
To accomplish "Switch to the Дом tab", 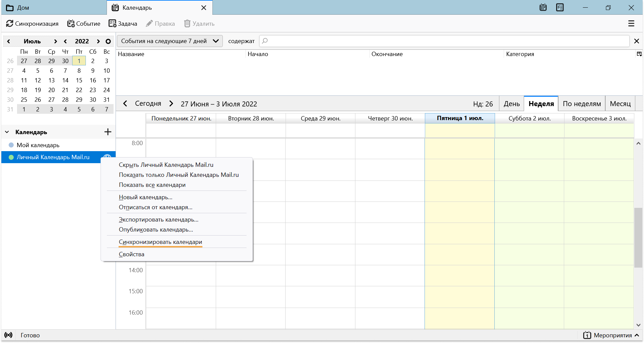I will pos(54,7).
